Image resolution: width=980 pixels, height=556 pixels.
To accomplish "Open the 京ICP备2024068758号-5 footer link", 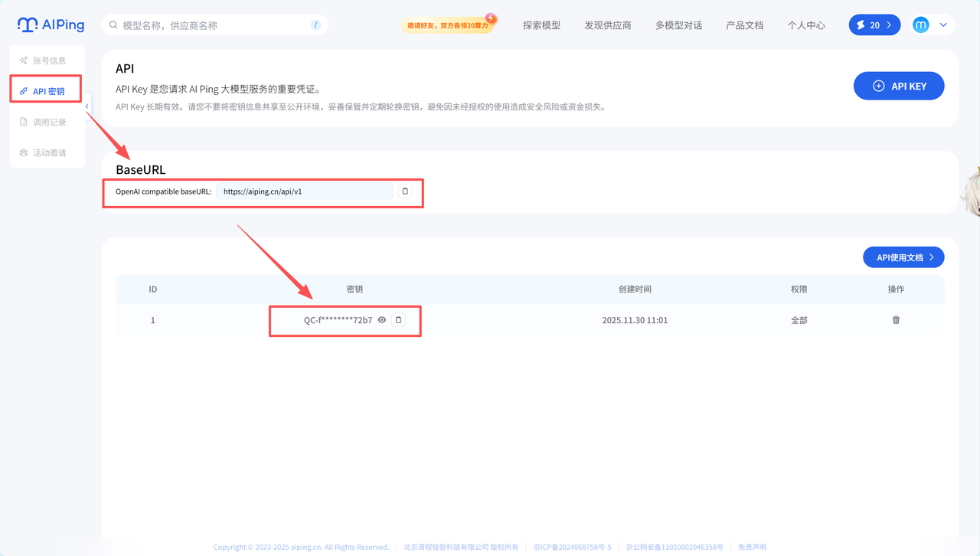I will 573,548.
